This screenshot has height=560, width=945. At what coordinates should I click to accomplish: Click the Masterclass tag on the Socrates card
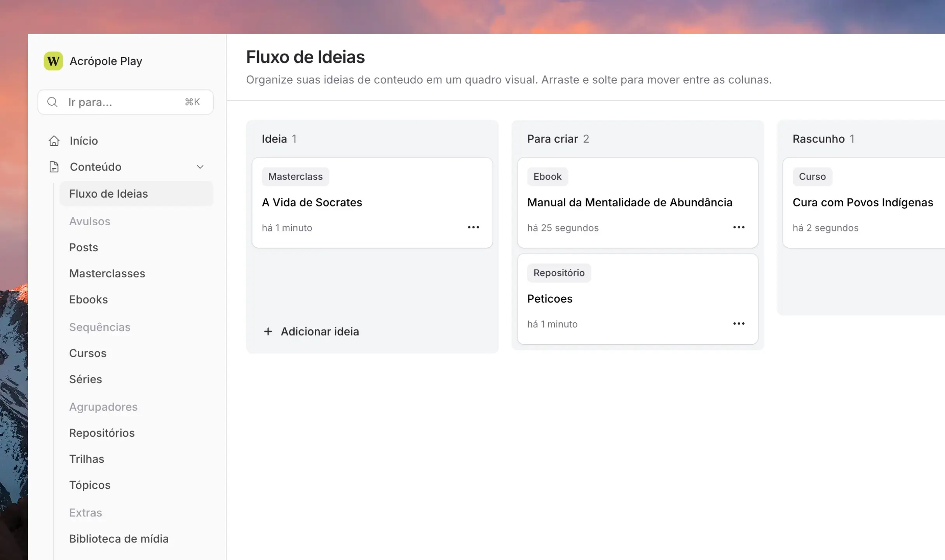pyautogui.click(x=295, y=176)
